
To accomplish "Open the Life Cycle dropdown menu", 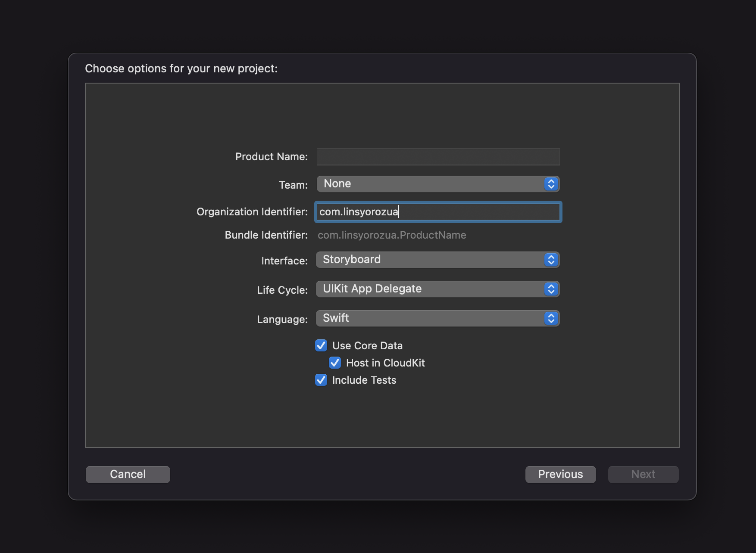I will click(x=431, y=289).
